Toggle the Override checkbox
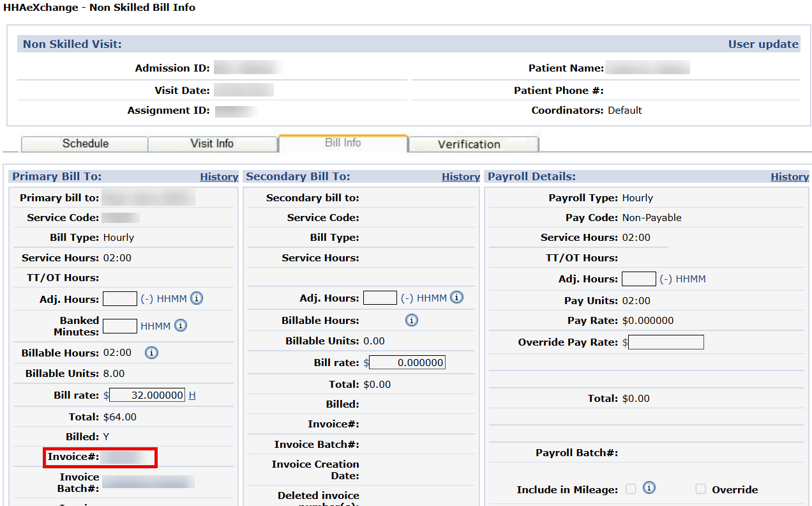 [700, 489]
